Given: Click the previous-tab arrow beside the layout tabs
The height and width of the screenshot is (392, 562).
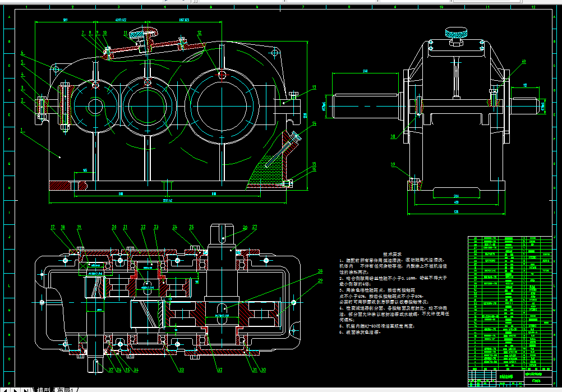Looking at the screenshot, I should [x=7, y=390].
